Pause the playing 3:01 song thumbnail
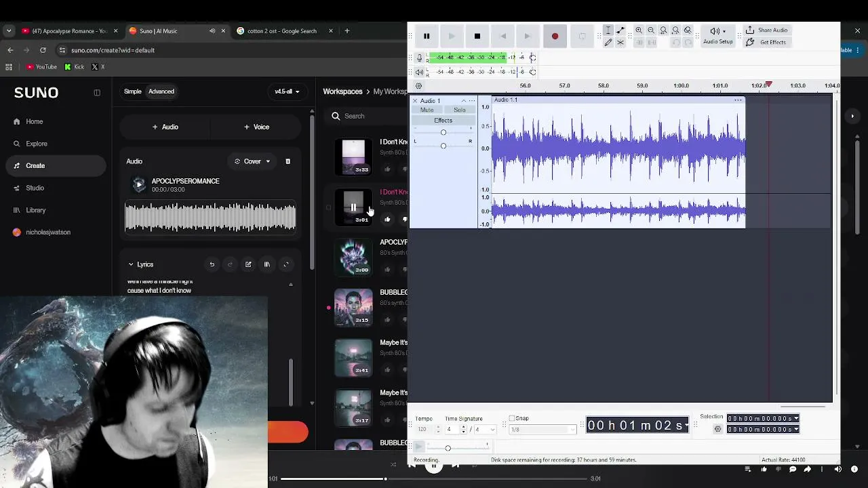Image resolution: width=868 pixels, height=488 pixels. pos(353,207)
